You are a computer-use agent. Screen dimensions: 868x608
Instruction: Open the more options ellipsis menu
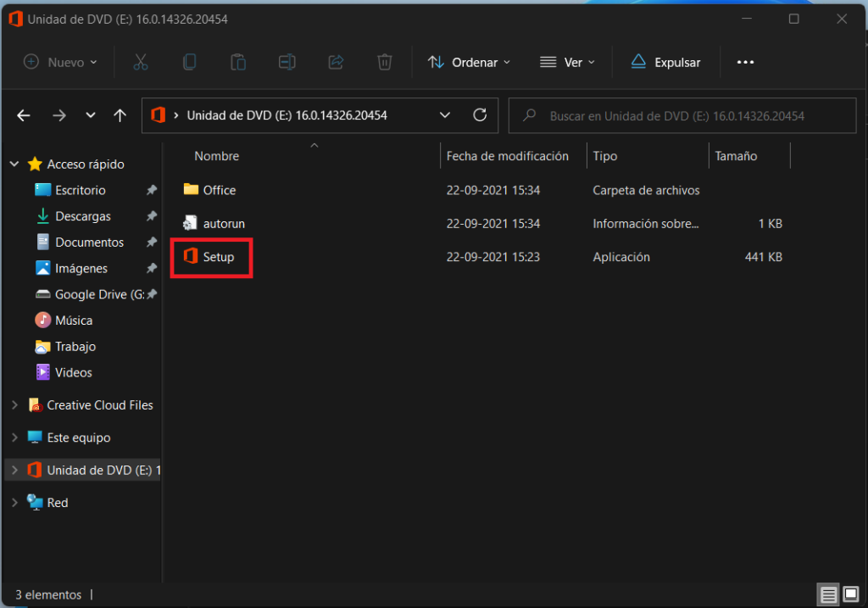tap(745, 62)
